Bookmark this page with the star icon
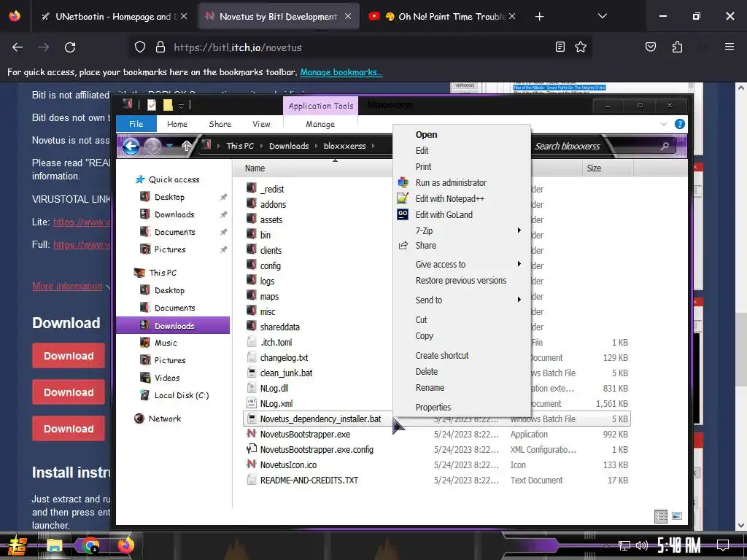The image size is (747, 560). click(x=580, y=47)
